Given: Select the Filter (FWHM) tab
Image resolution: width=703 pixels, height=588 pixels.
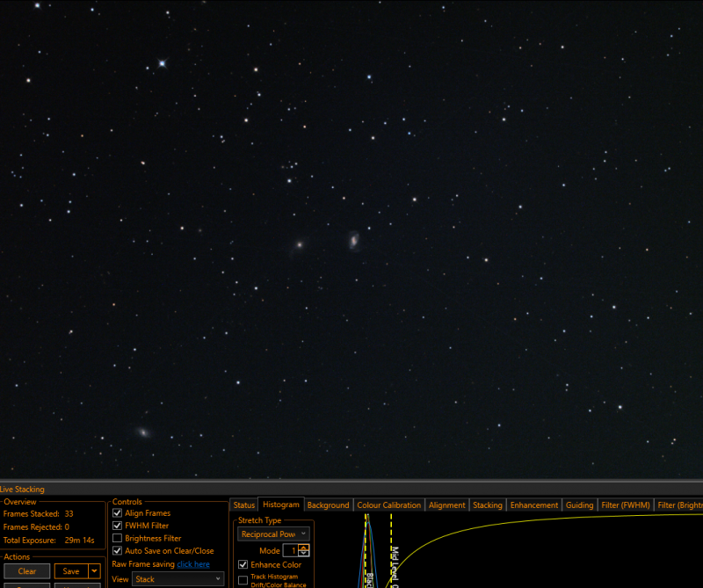Looking at the screenshot, I should point(626,505).
